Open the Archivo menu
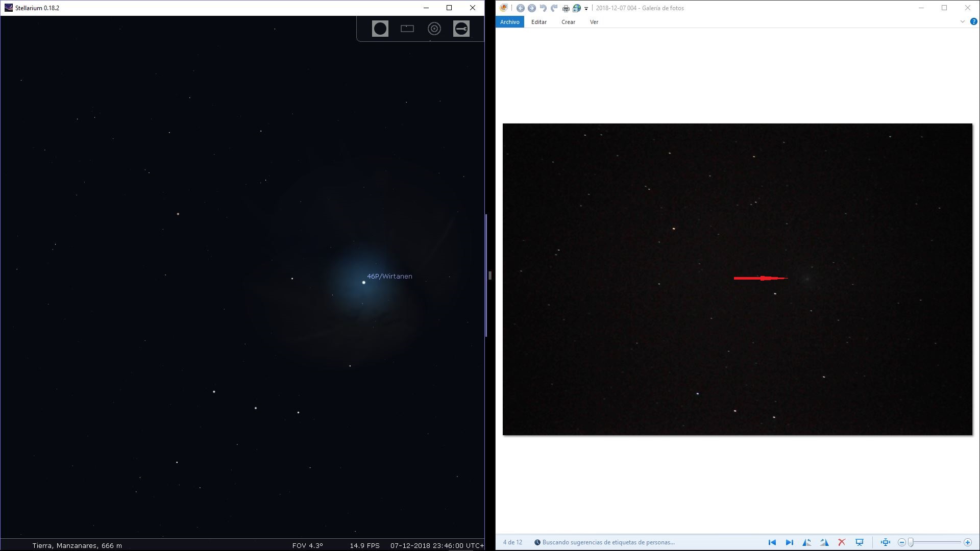Screen dimensions: 980x551 click(x=509, y=22)
